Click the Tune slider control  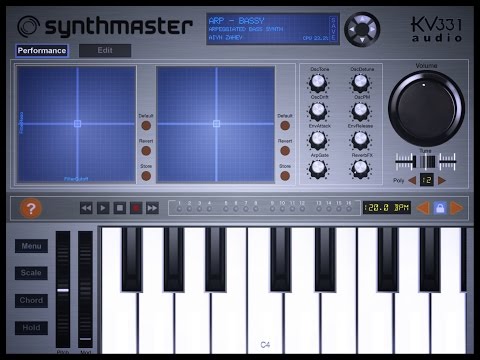[426, 162]
